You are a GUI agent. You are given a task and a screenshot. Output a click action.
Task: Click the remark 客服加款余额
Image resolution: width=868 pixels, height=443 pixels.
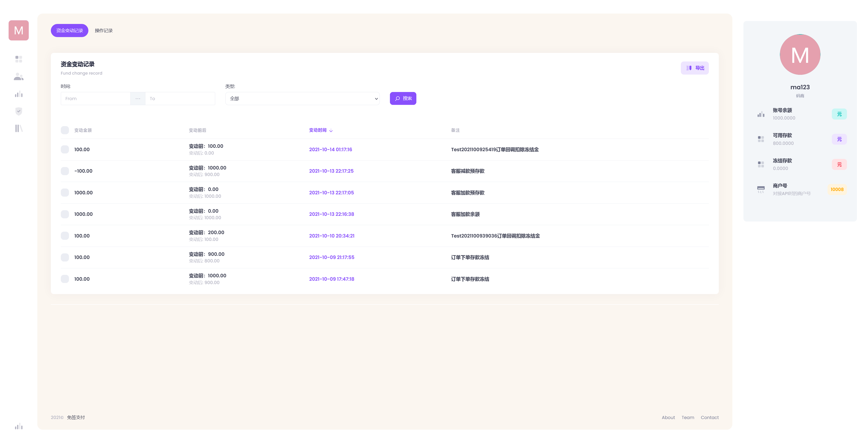coord(465,214)
